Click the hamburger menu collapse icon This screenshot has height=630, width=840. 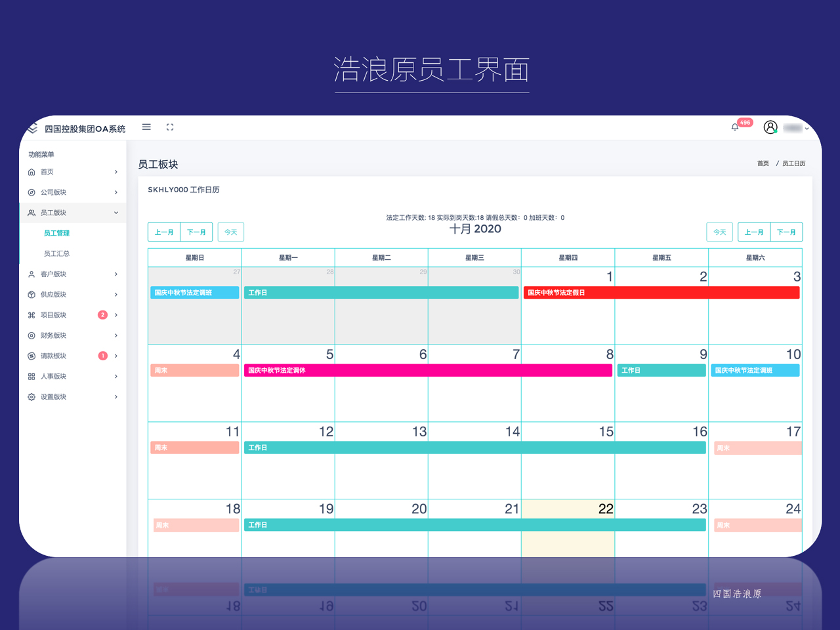click(146, 127)
